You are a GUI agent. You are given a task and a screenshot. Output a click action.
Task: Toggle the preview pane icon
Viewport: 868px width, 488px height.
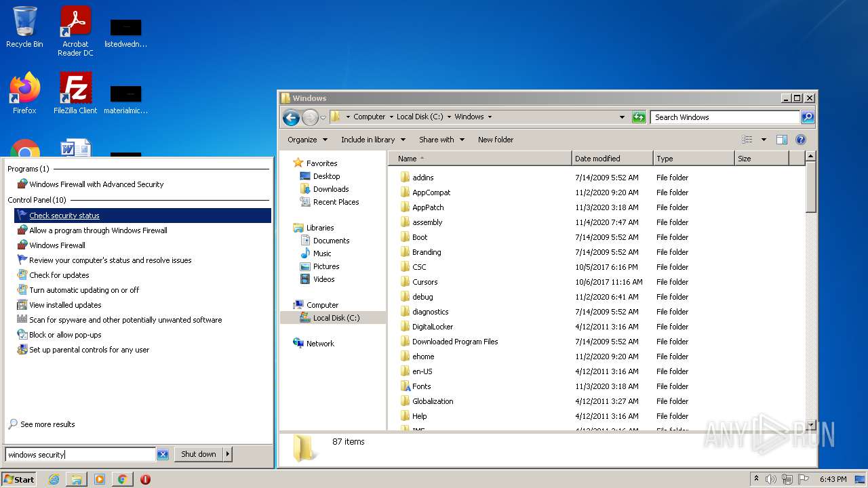pos(782,140)
